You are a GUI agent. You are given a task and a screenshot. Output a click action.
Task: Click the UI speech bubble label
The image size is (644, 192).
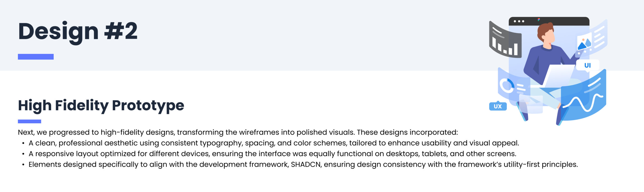pos(587,66)
